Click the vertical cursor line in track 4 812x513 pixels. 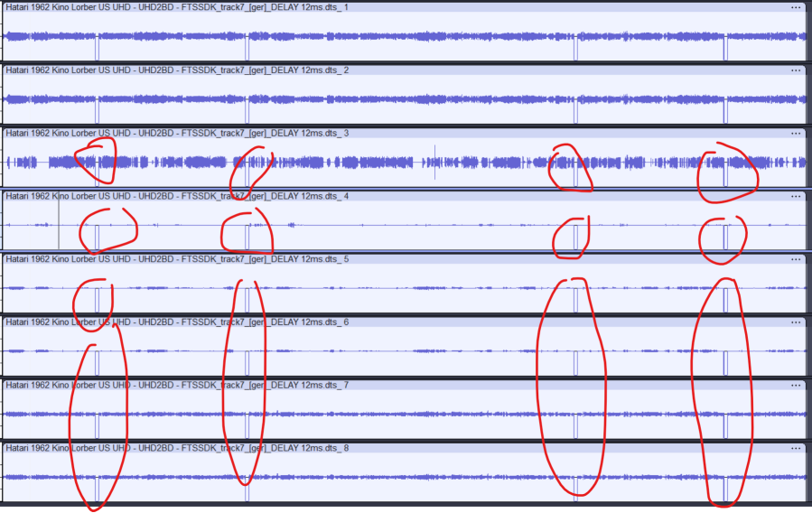click(x=59, y=222)
